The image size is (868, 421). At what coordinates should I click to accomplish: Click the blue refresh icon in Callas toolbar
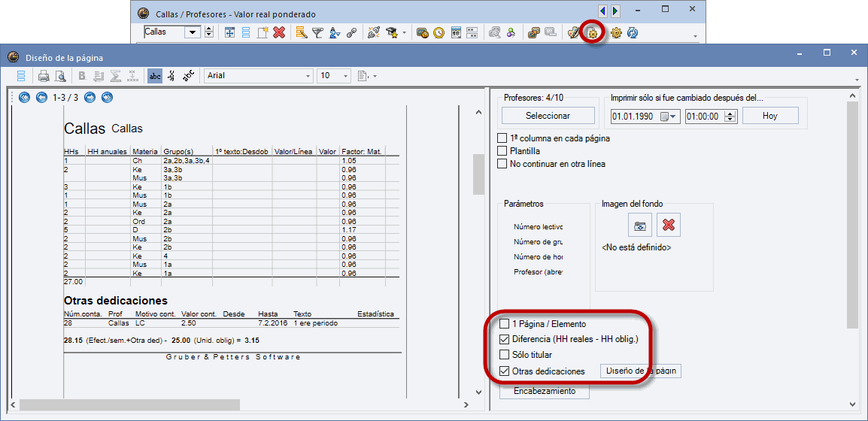coord(633,32)
